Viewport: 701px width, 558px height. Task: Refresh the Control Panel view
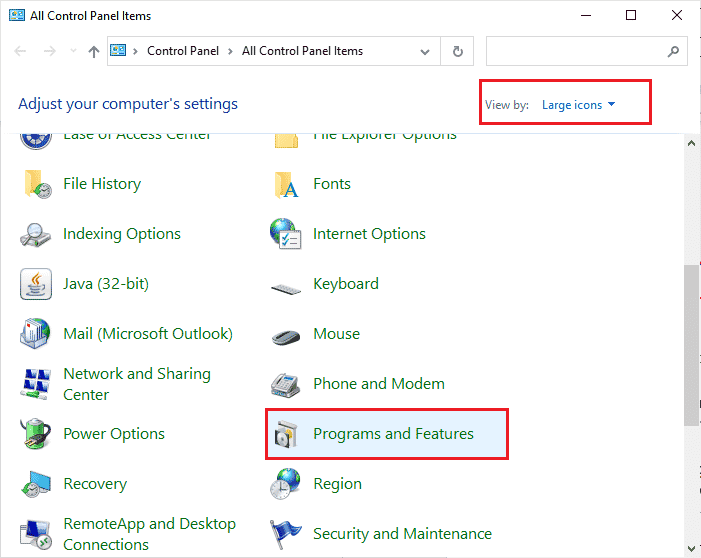coord(457,51)
